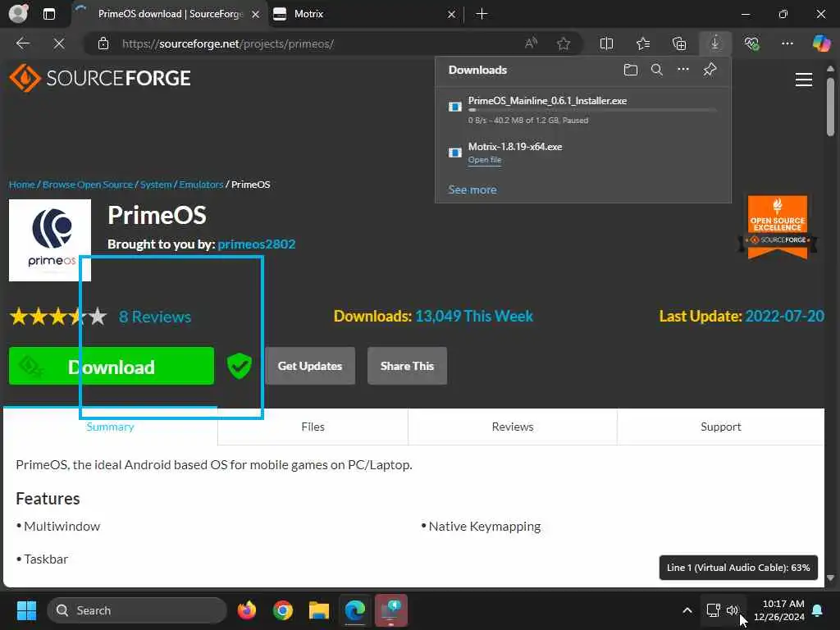Viewport: 840px width, 630px height.
Task: Click the System breadcrumb link
Action: tap(156, 185)
